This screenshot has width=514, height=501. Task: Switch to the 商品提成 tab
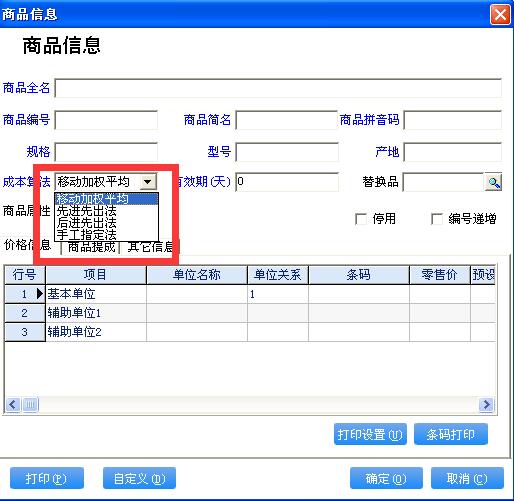(91, 247)
